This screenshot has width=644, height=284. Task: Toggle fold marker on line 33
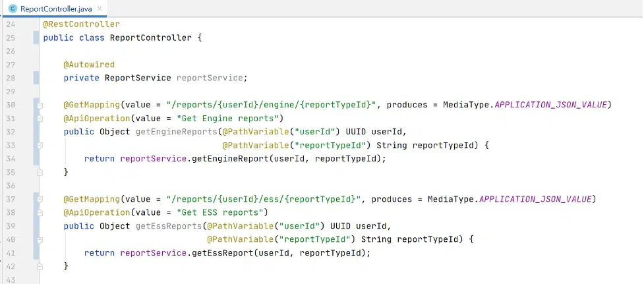pos(40,146)
